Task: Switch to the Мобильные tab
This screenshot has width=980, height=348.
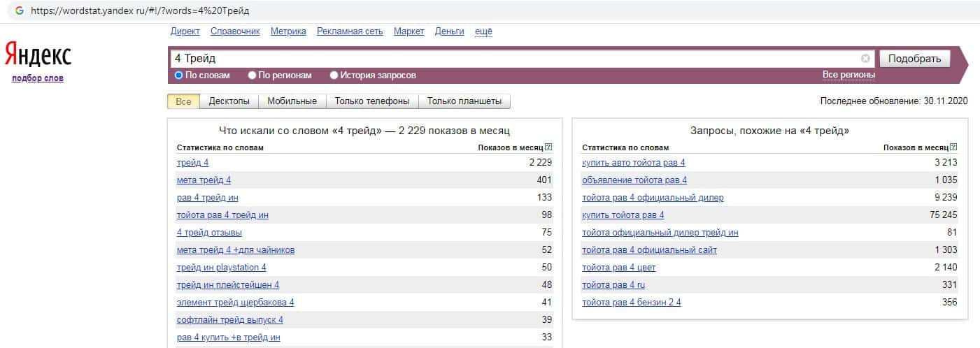Action: pos(292,101)
